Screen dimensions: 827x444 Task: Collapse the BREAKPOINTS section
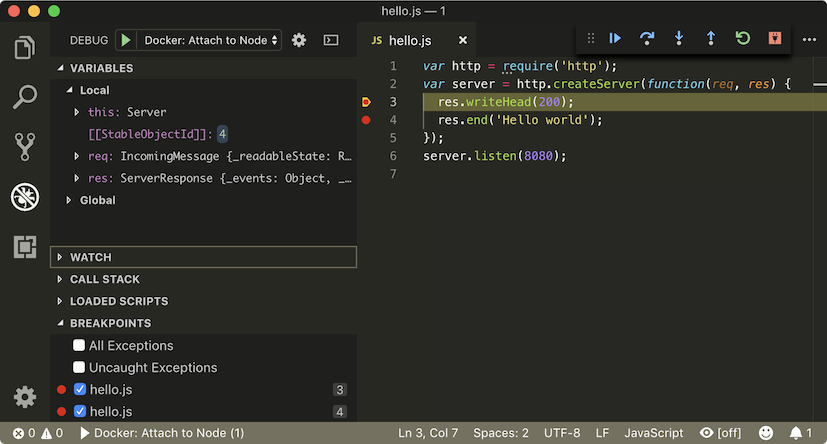click(203, 323)
